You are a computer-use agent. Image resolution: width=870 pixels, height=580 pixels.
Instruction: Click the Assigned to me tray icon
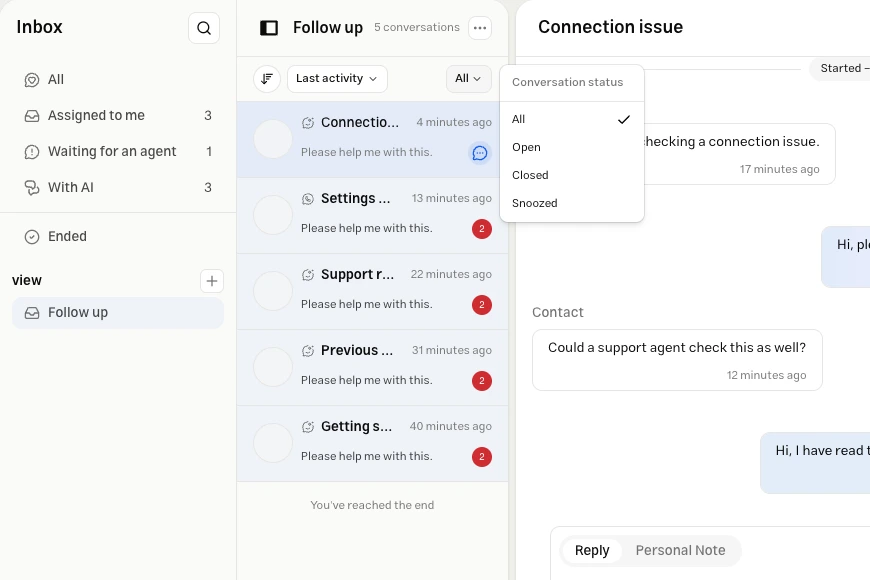click(32, 116)
